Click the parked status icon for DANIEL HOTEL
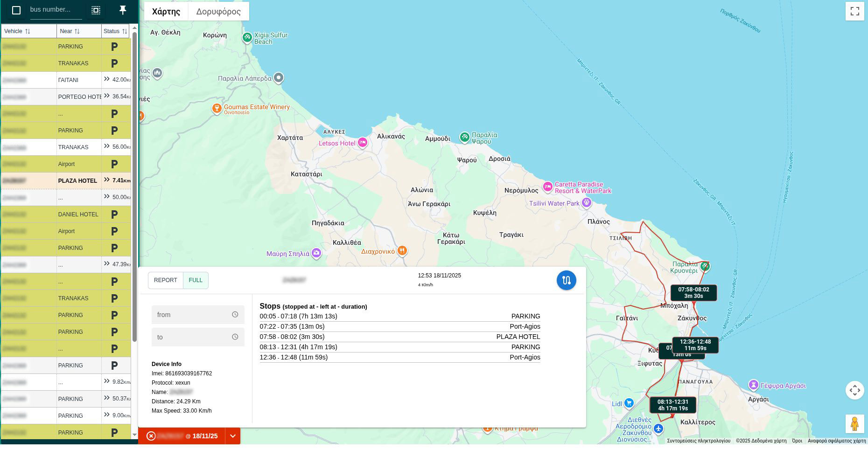Image resolution: width=868 pixels, height=449 pixels. tap(114, 214)
